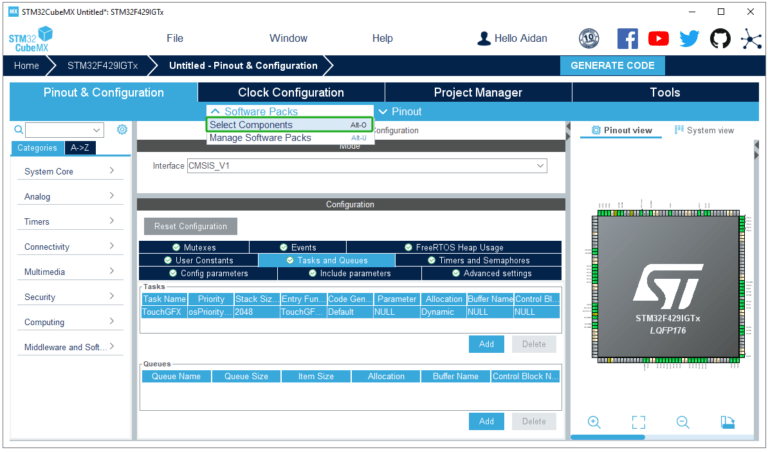Open settings gear beside search box
The height and width of the screenshot is (452, 768).
pos(122,130)
